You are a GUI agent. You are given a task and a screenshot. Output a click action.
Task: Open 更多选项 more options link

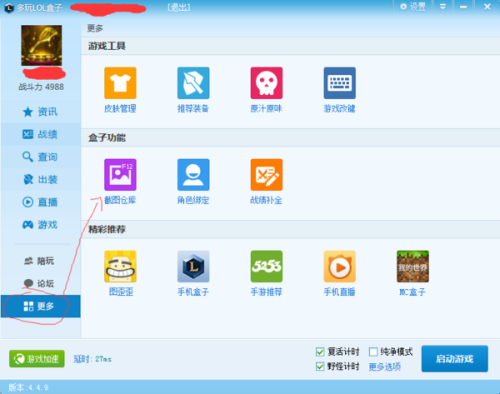[385, 367]
